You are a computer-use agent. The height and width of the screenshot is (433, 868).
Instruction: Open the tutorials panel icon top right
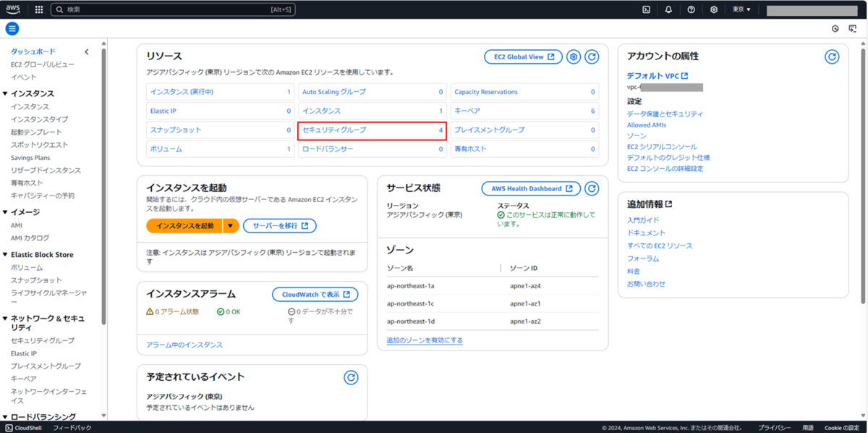coord(853,29)
